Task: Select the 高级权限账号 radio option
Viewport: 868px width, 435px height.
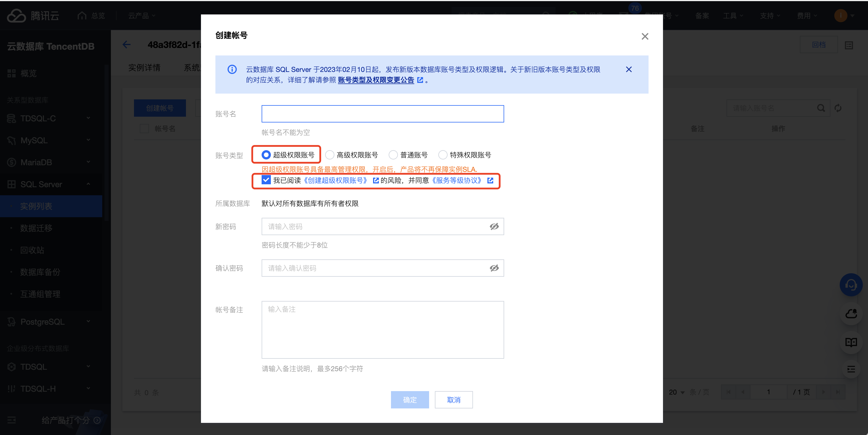Action: point(329,155)
